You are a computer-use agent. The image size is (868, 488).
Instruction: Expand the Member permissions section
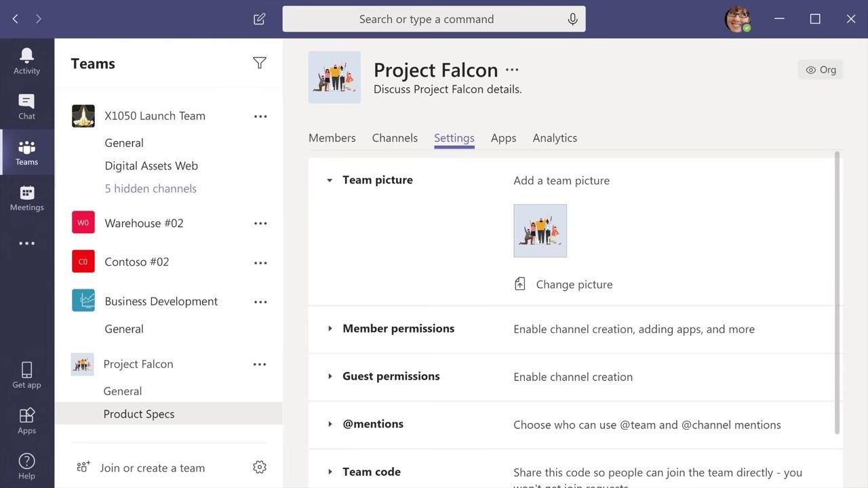tap(330, 329)
